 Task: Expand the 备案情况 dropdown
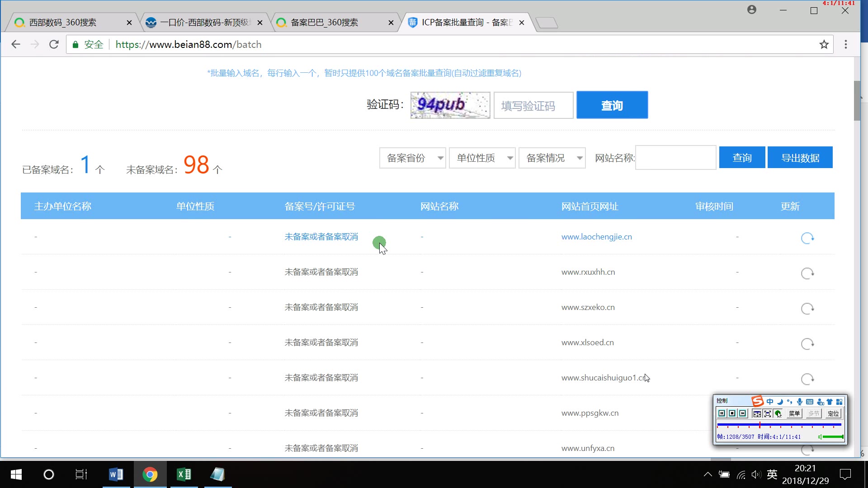point(552,158)
